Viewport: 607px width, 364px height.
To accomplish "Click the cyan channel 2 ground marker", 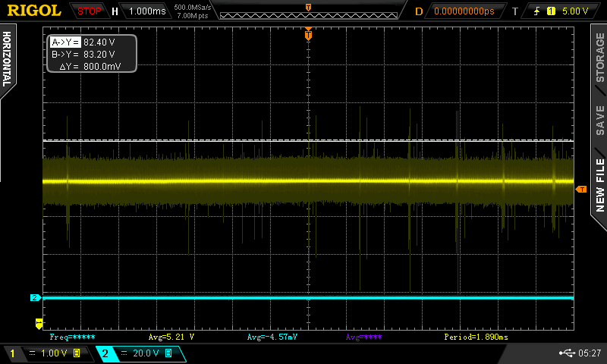I will 35,298.
